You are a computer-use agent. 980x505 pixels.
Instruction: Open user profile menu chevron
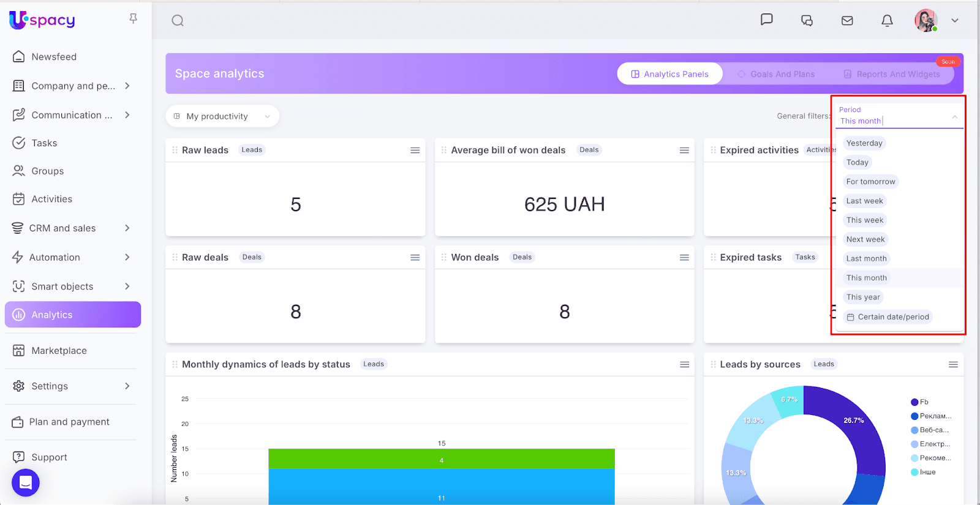tap(954, 21)
